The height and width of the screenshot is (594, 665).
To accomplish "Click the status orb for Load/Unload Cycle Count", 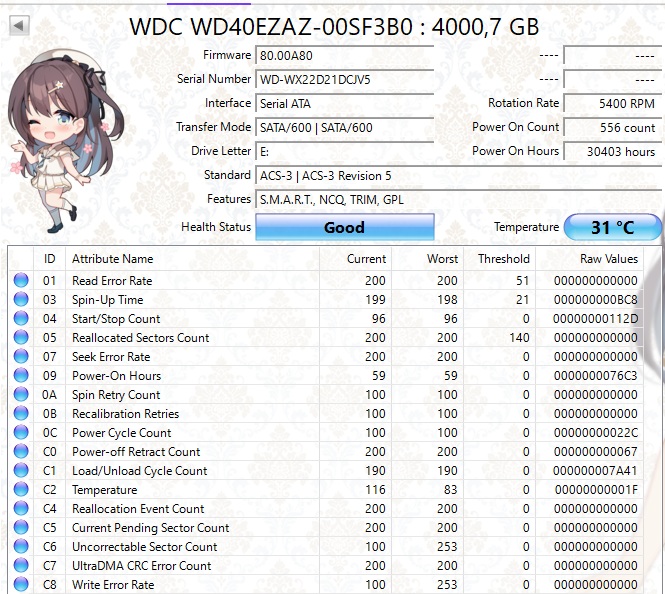I will tap(21, 470).
